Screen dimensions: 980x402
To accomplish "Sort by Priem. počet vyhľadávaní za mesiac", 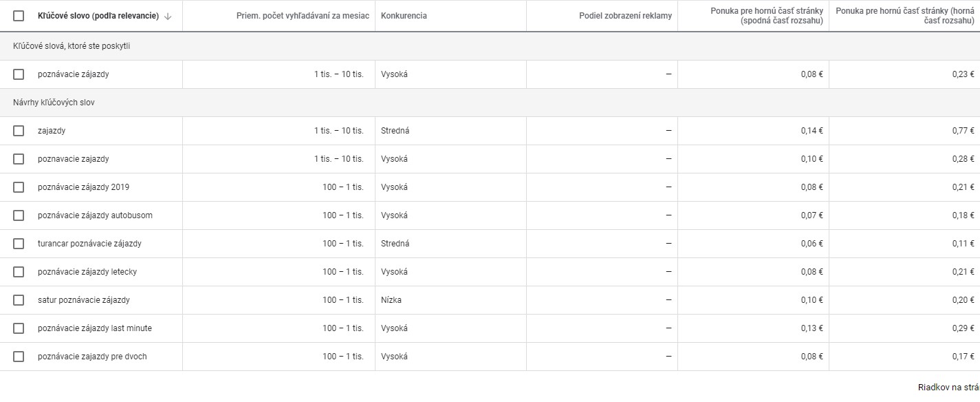I will [x=303, y=16].
